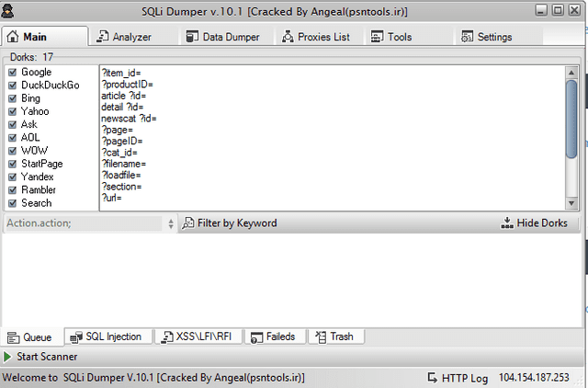Click the IP address 104.154.187.253

click(x=534, y=377)
